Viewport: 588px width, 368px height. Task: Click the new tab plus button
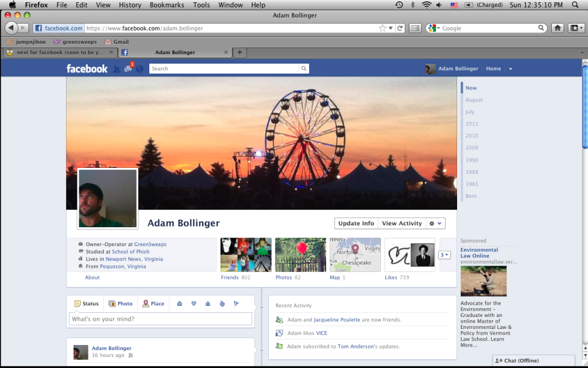[239, 52]
